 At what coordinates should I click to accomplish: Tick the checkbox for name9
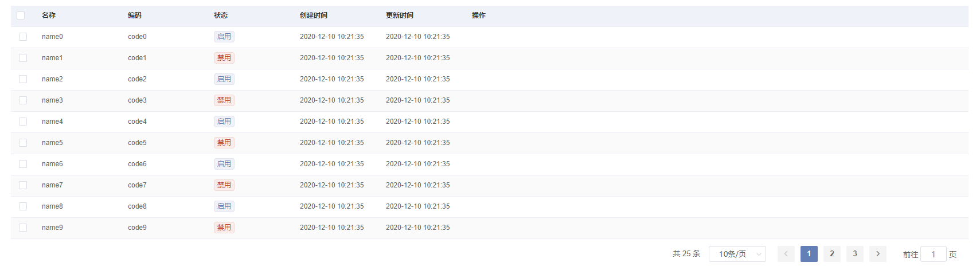pyautogui.click(x=23, y=228)
